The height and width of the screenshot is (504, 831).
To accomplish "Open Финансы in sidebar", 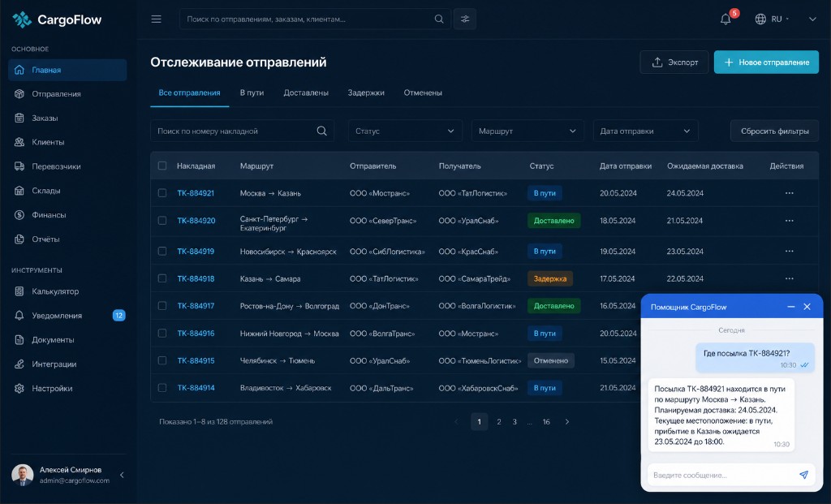I will coord(67,214).
